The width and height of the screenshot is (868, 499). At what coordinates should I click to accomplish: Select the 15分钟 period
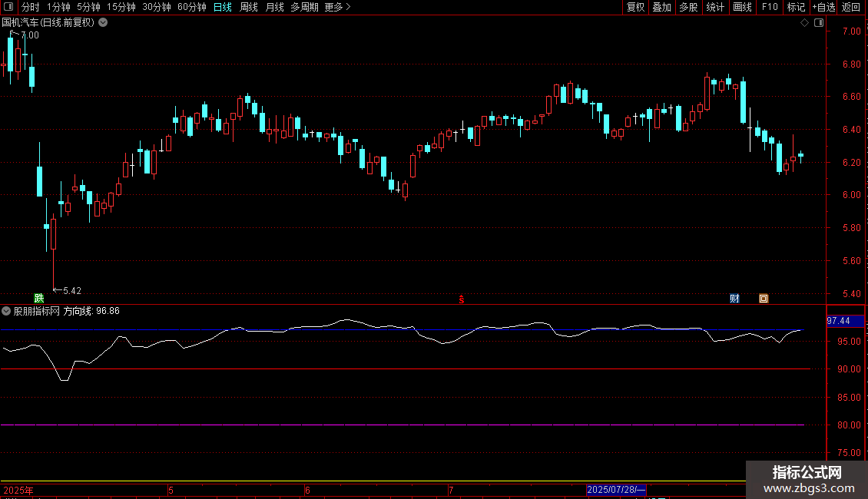[121, 7]
